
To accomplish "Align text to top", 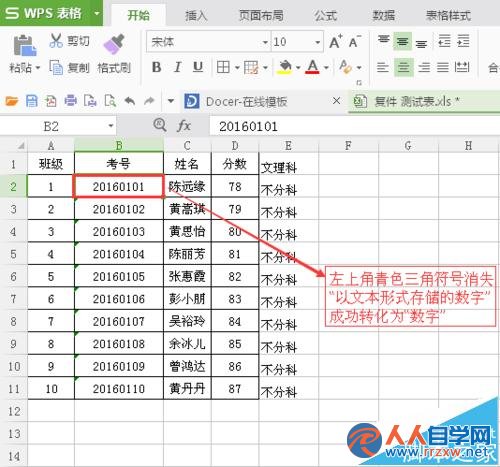I will 384,41.
